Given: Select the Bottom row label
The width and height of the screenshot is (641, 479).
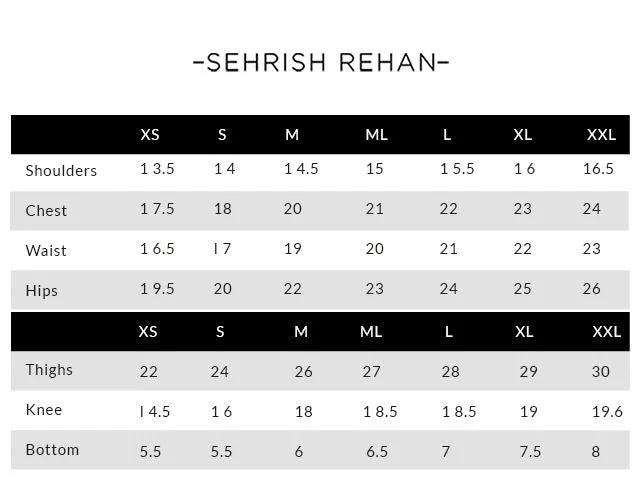Looking at the screenshot, I should point(52,450).
